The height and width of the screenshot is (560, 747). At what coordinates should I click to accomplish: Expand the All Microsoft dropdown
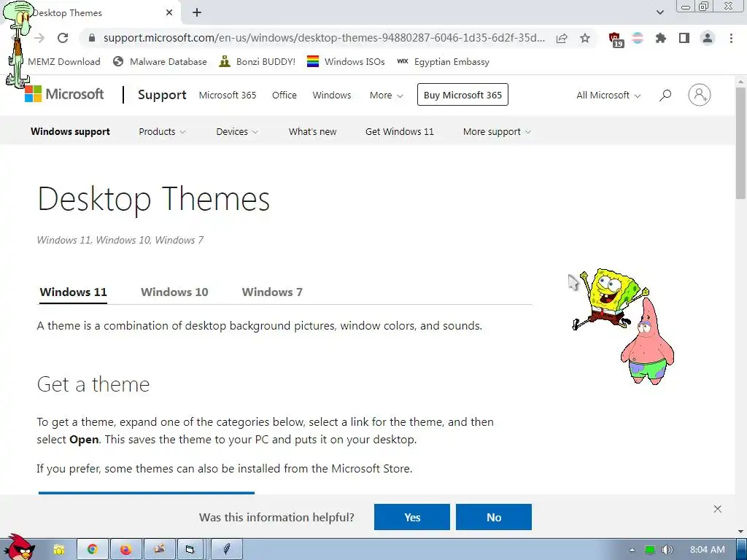(x=608, y=96)
